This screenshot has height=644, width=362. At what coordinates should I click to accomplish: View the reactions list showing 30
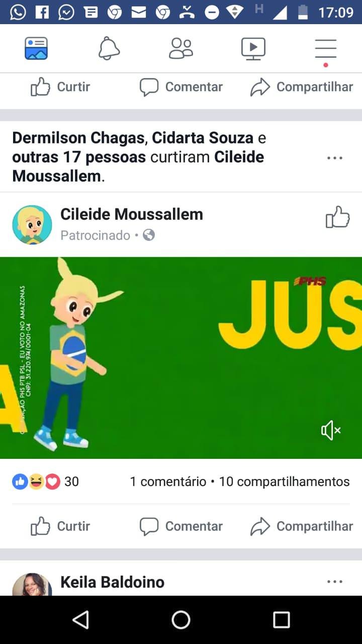45,481
